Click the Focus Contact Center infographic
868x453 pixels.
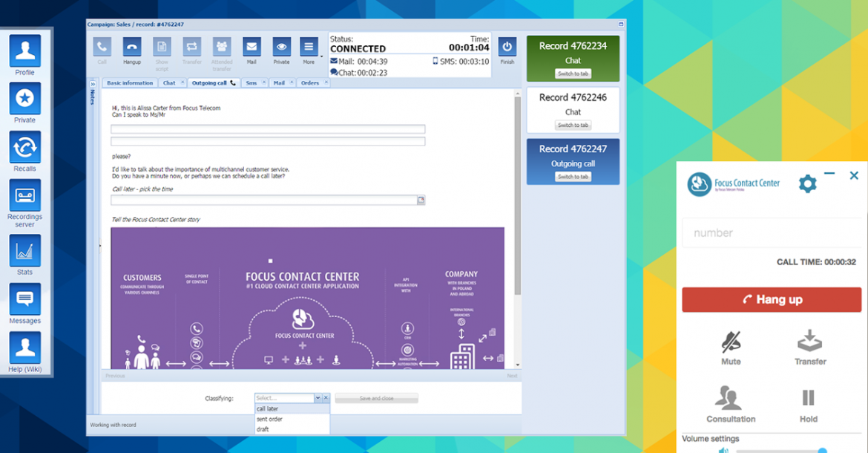307,298
